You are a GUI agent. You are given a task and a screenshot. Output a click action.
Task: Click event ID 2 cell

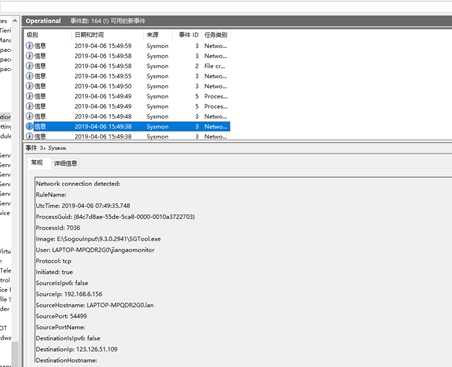click(197, 66)
